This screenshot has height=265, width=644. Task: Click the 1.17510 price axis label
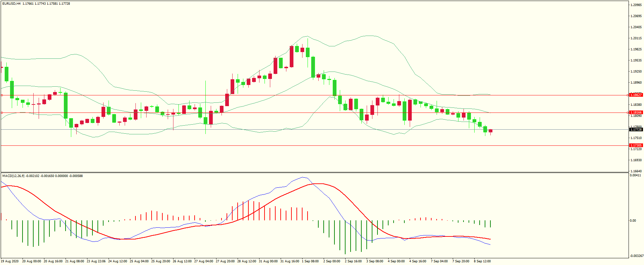(x=636, y=138)
